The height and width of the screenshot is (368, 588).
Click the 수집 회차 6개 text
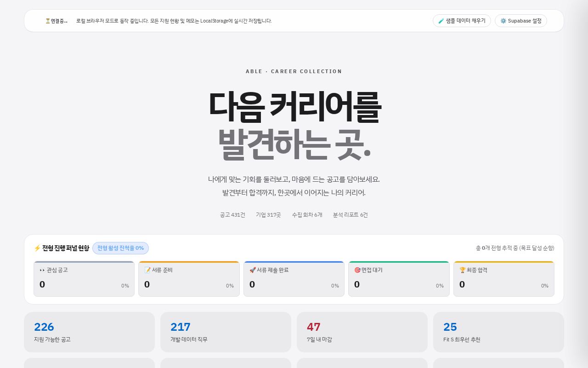click(x=307, y=215)
